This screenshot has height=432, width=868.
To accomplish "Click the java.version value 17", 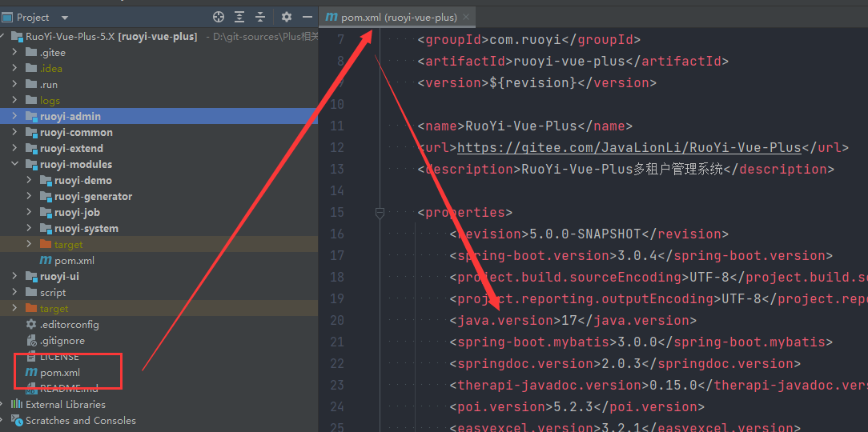I will [x=569, y=320].
